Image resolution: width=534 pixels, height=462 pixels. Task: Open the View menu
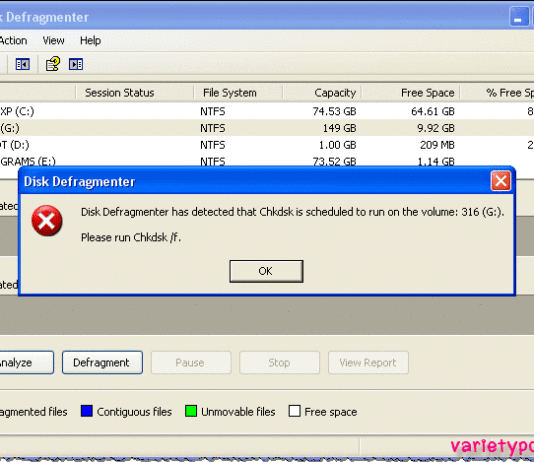point(53,41)
